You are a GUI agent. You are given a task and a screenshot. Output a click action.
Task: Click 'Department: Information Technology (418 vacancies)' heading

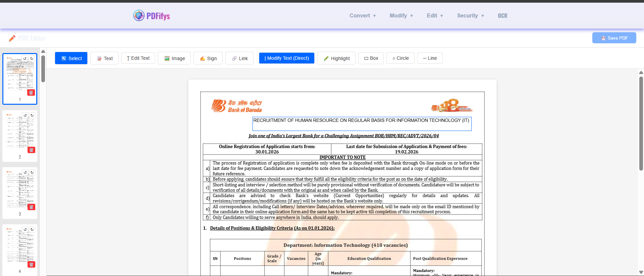[x=346, y=245]
